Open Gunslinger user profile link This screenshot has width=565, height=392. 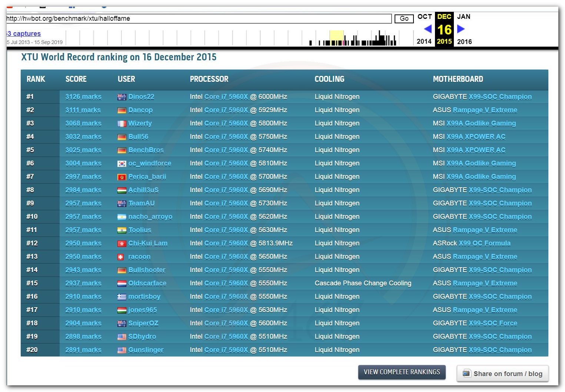click(146, 350)
